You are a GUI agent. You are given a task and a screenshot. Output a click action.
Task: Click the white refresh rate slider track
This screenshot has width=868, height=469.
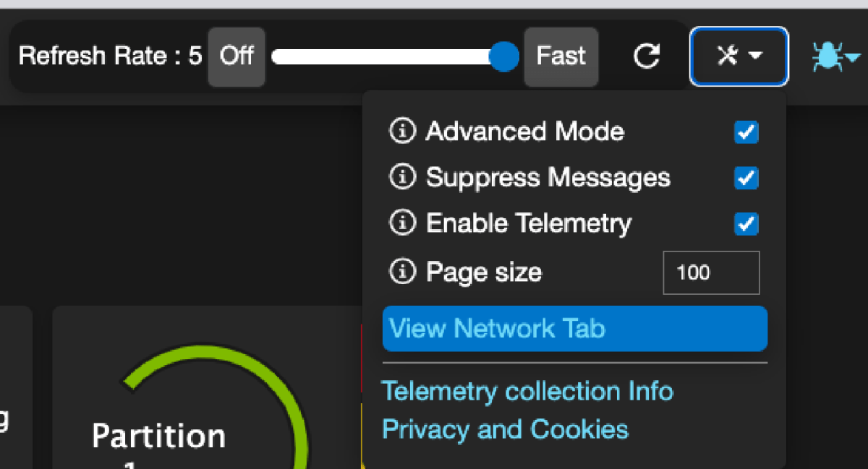click(x=388, y=56)
